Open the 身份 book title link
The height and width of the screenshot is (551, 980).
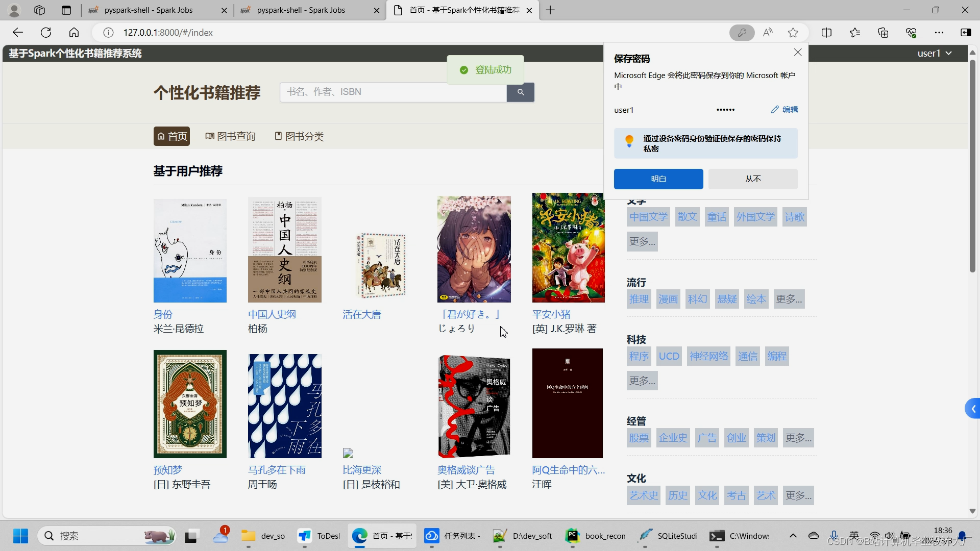(163, 314)
